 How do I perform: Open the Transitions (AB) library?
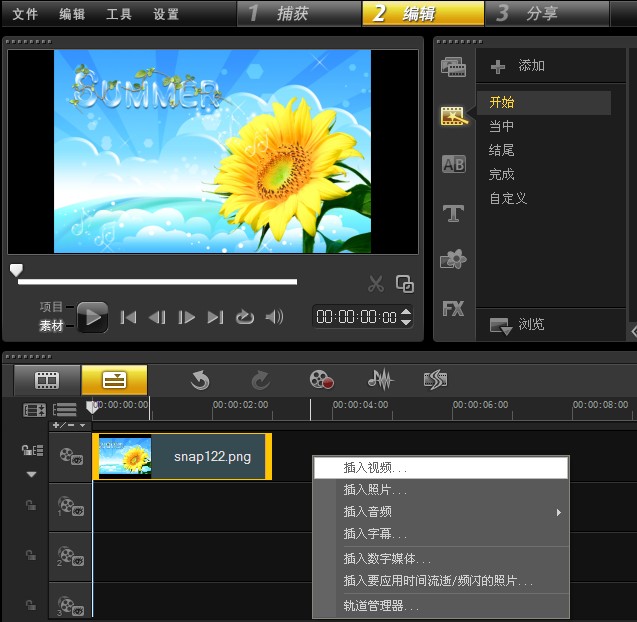[x=453, y=164]
